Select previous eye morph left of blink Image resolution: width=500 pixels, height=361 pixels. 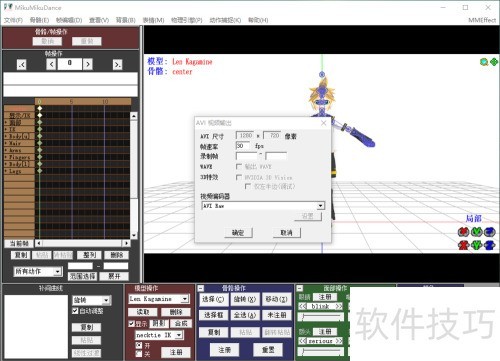pyautogui.click(x=302, y=306)
